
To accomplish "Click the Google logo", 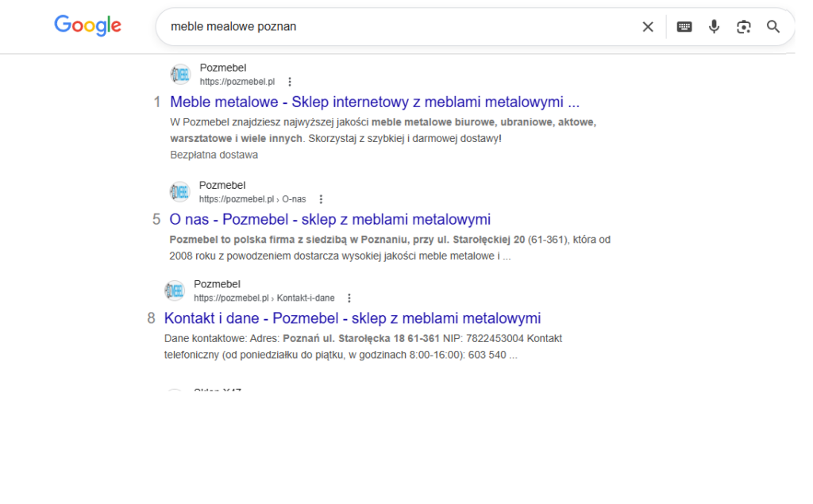I will [87, 25].
